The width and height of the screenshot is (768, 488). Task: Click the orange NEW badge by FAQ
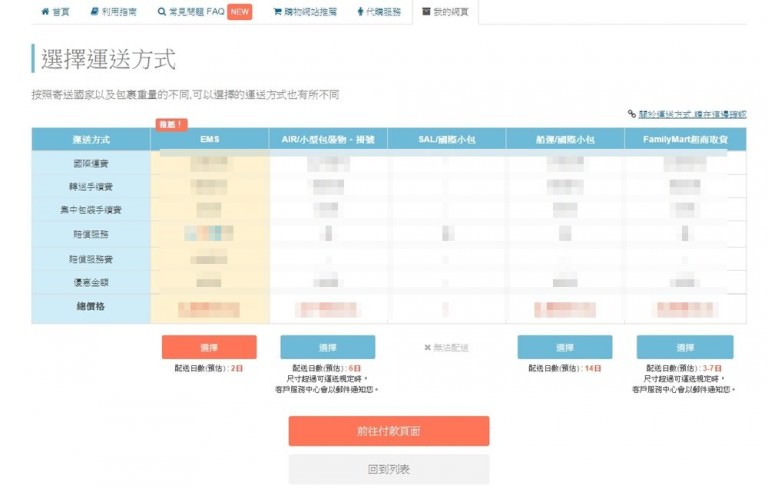point(240,12)
